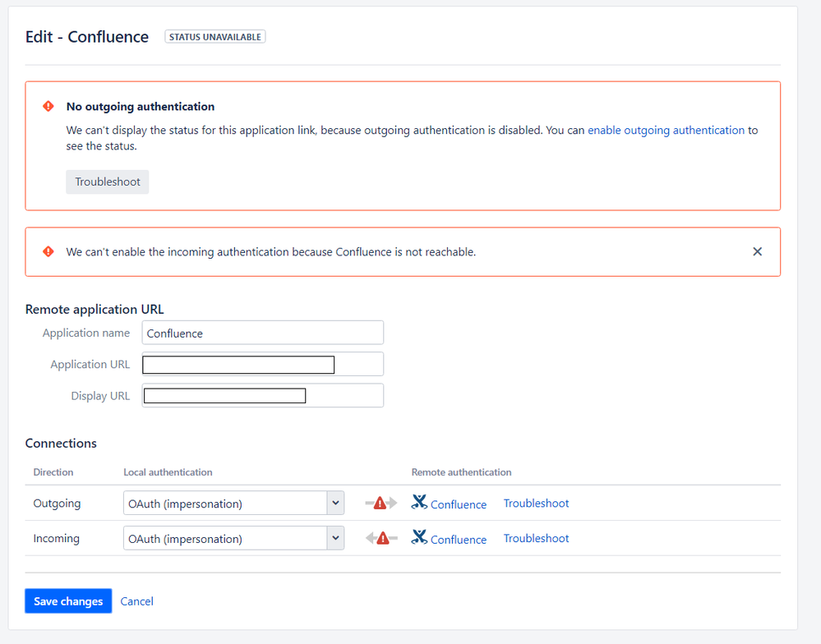Focus the Application URL field
The height and width of the screenshot is (644, 821).
point(263,364)
